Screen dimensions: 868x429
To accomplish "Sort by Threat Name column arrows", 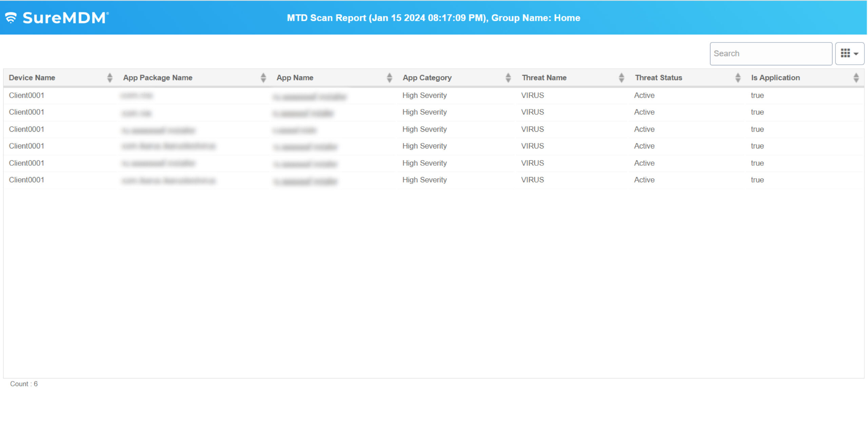I will [621, 78].
